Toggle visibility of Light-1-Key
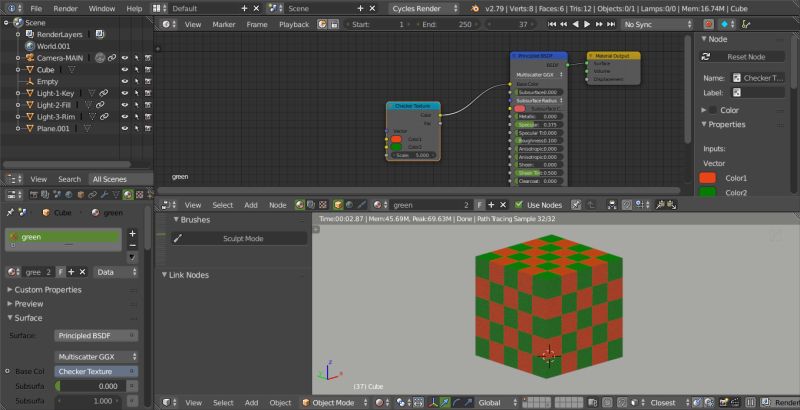Viewport: 800px width, 410px height. [124, 93]
